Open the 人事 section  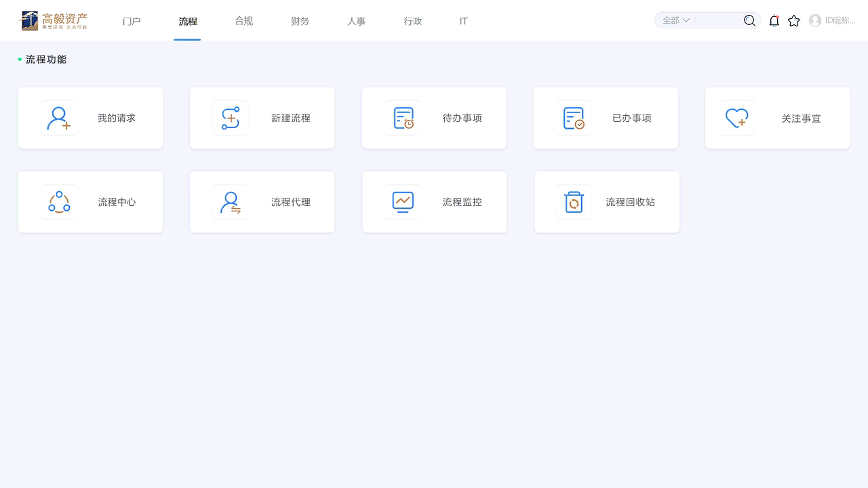(356, 21)
